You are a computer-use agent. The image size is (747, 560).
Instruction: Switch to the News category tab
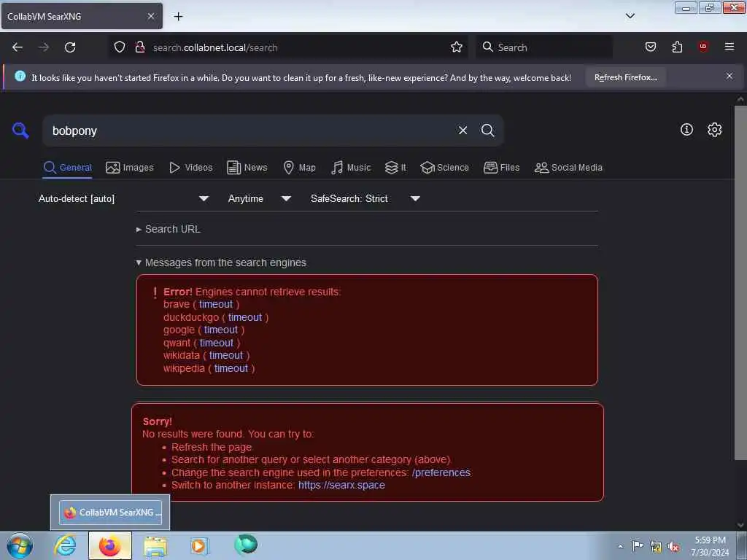click(x=247, y=168)
